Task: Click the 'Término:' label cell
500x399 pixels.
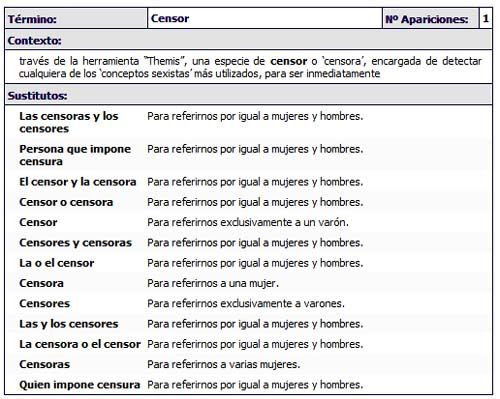Action: [x=76, y=19]
